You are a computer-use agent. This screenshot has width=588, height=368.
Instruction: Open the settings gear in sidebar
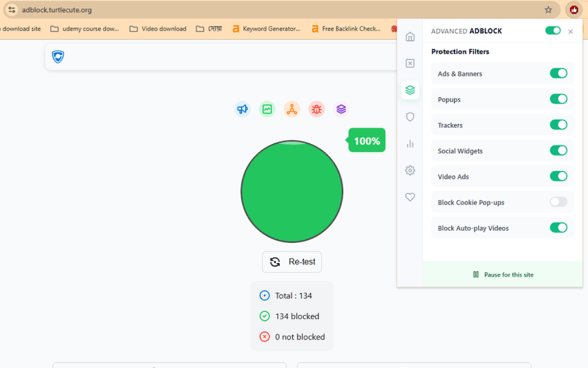pos(410,170)
